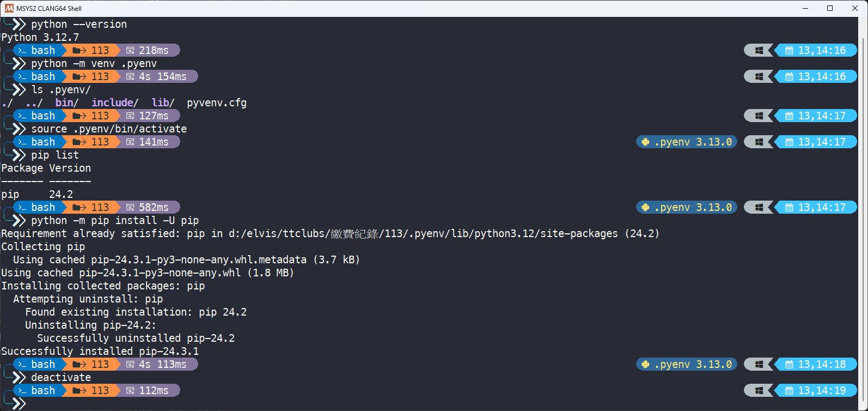This screenshot has width=868, height=411.
Task: Click the Python icon in the 13,14:18 row's .pyenv badge
Action: (x=646, y=364)
